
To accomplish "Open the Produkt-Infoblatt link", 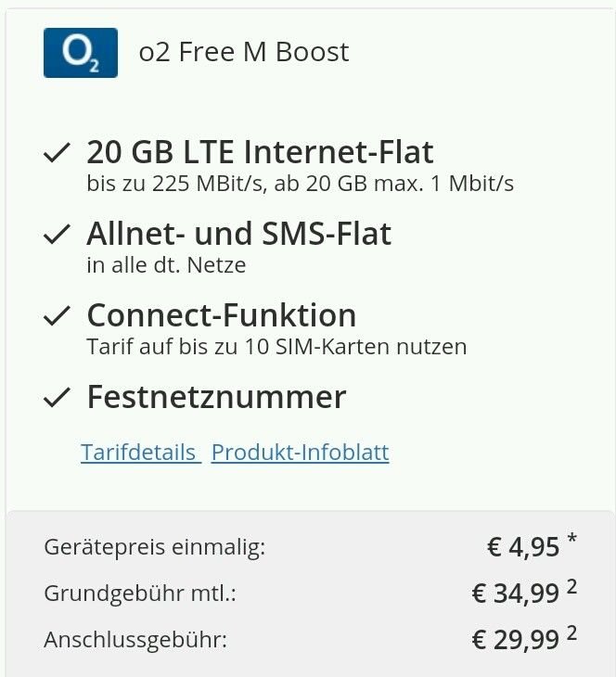I will point(301,453).
